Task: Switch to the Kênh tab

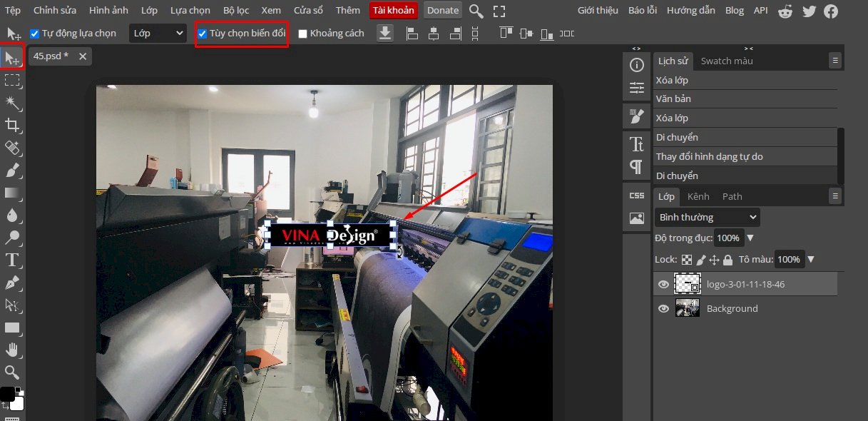Action: pos(698,196)
